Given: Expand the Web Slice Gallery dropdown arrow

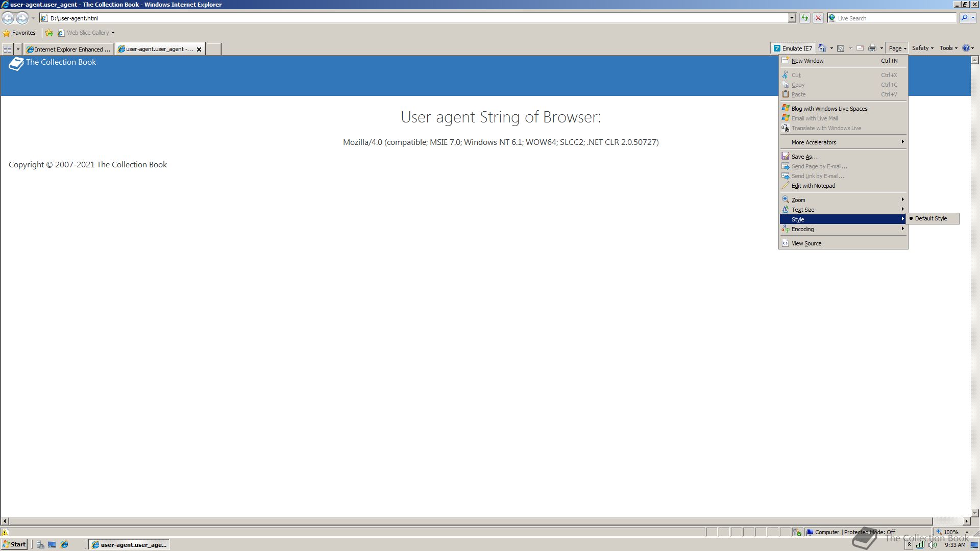Looking at the screenshot, I should pyautogui.click(x=113, y=33).
